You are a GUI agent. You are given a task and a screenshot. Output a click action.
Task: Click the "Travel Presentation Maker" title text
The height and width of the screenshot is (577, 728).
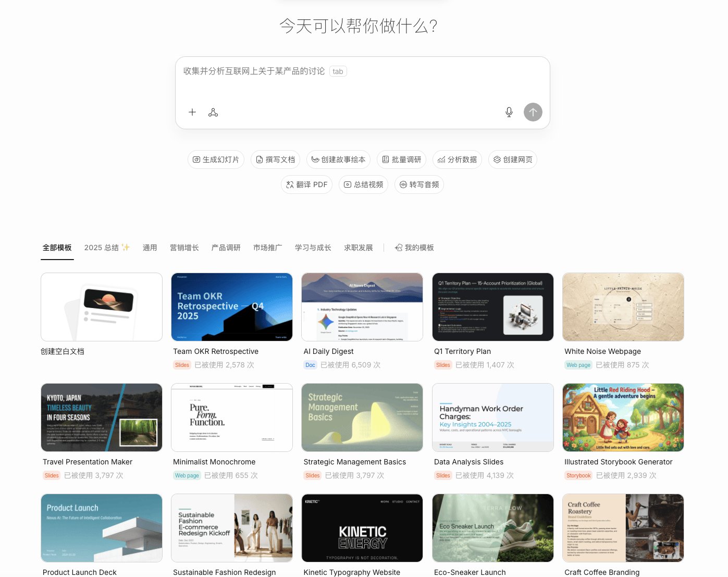coord(88,462)
